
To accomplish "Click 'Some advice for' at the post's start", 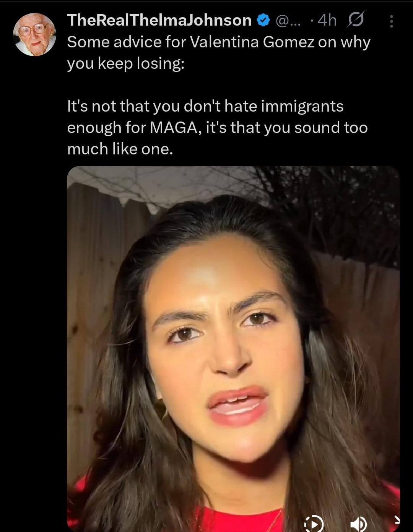I will tap(127, 42).
